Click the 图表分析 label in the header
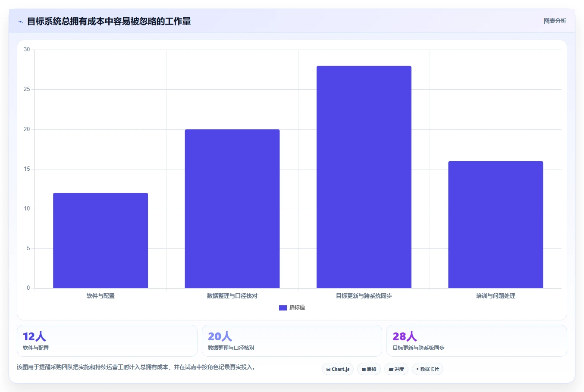 pos(555,21)
